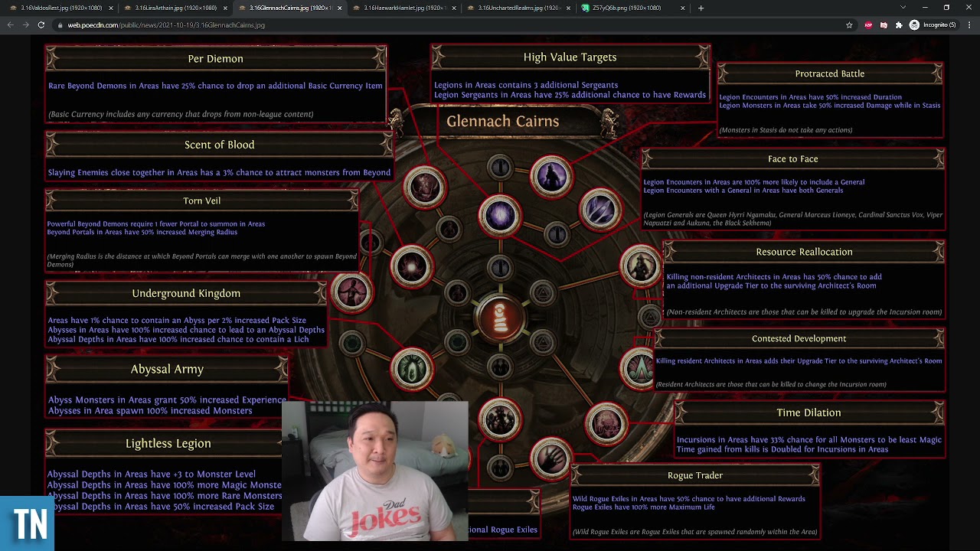Open the ABP ad blocker extension
This screenshot has height=551, width=980.
tap(868, 24)
